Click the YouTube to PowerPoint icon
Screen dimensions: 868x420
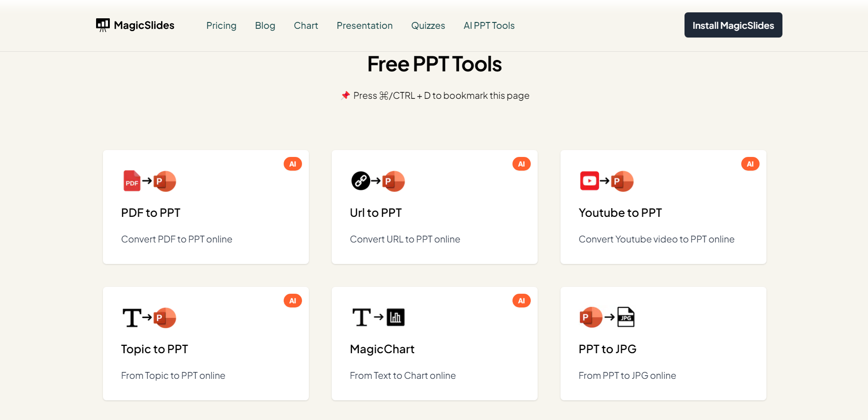click(607, 181)
